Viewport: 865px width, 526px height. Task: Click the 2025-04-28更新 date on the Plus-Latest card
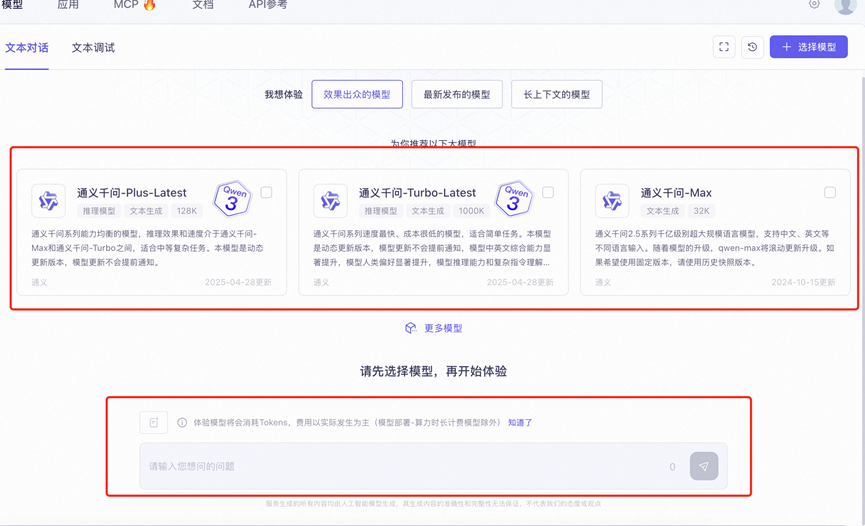[238, 282]
